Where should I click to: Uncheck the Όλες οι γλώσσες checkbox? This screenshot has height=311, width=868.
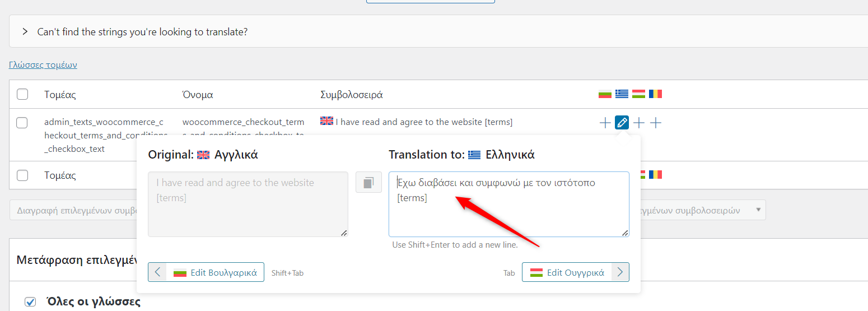(30, 302)
